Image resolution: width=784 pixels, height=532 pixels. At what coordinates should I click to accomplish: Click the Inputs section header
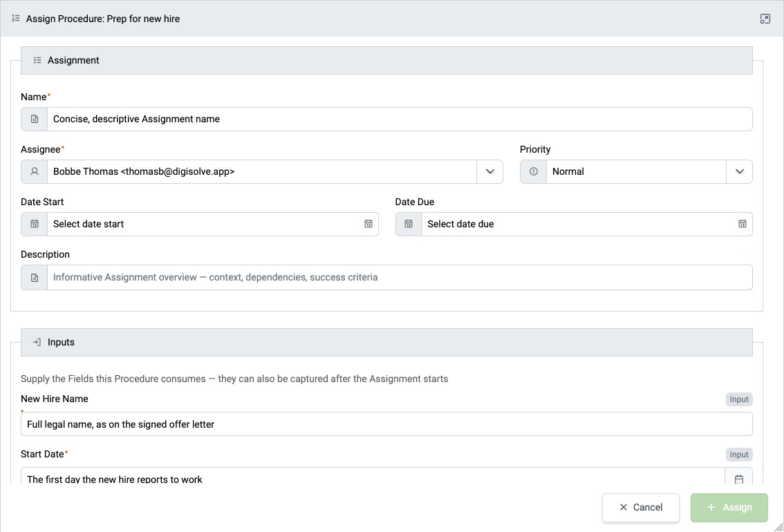pos(386,342)
